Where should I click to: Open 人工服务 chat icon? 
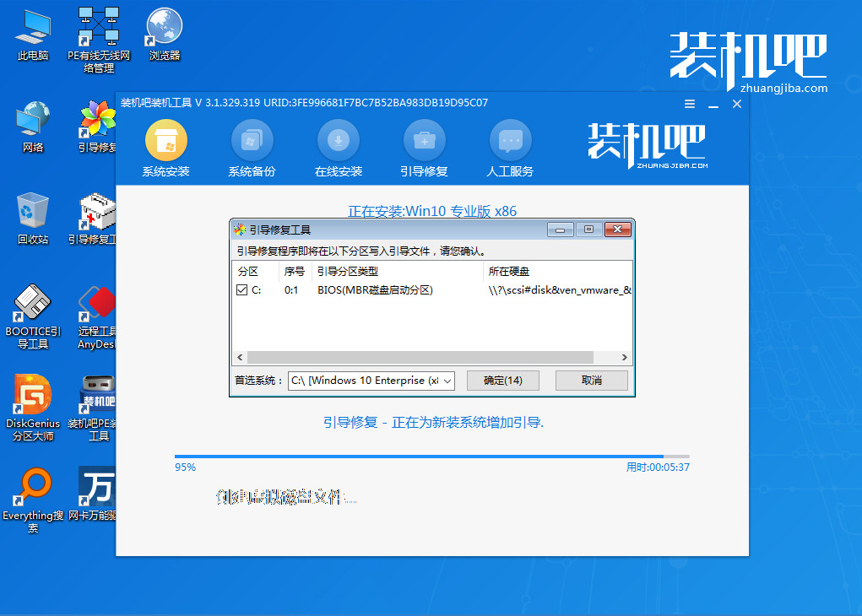tap(510, 141)
